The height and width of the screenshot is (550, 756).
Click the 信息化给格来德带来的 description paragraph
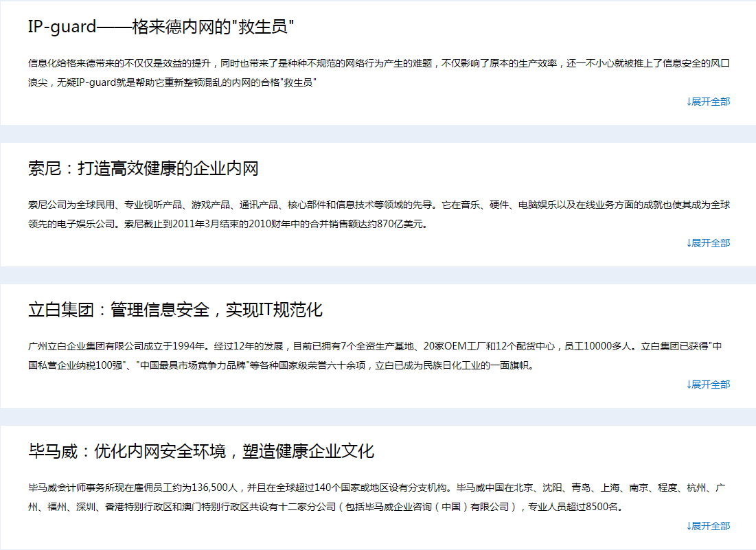point(378,64)
